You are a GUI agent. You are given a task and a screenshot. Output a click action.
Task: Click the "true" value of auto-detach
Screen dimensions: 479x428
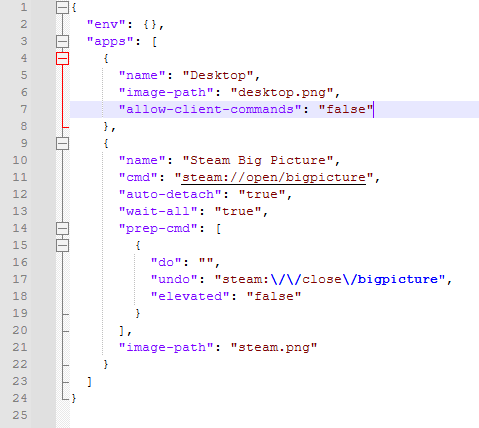pyautogui.click(x=262, y=194)
